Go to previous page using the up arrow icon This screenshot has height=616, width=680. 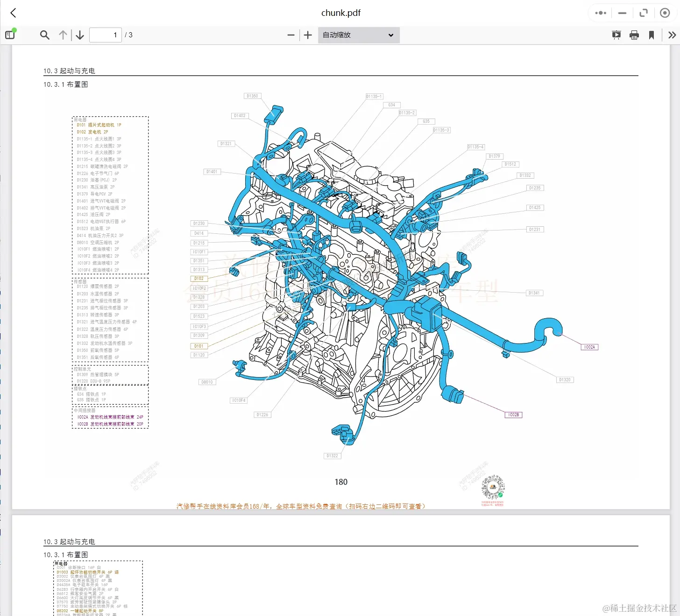pyautogui.click(x=63, y=35)
